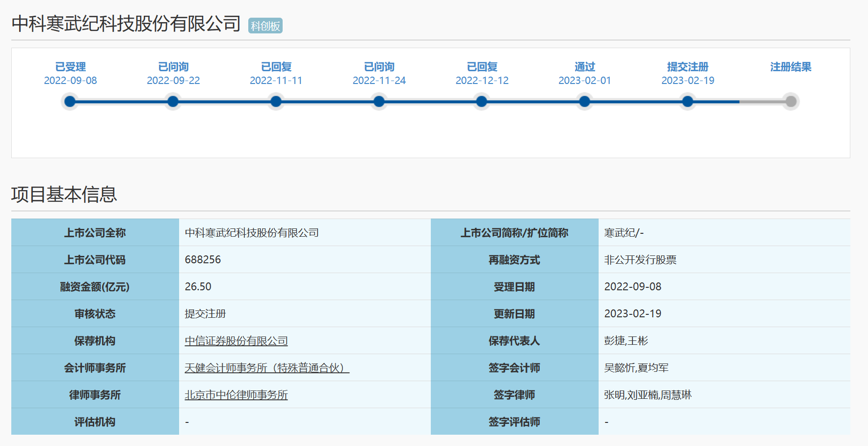Click the 审核状态 header cell
868x446 pixels.
(x=95, y=313)
